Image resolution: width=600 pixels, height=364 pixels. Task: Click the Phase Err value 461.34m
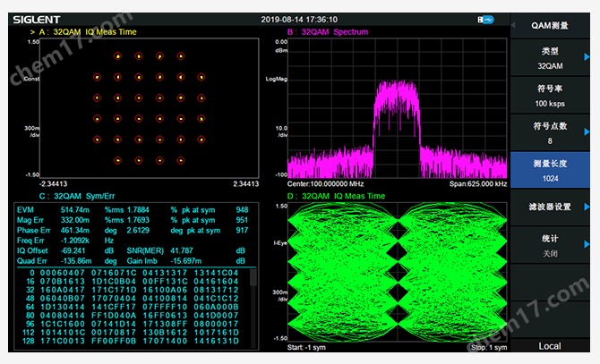pos(75,231)
